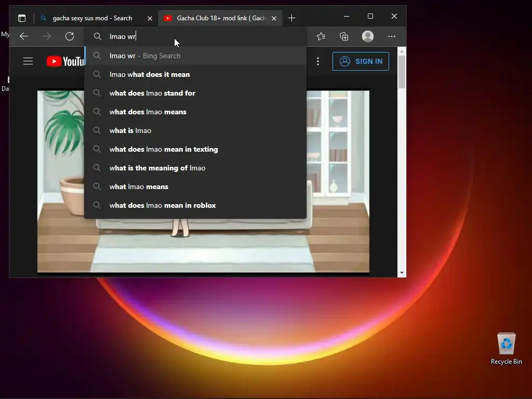Close the Edge browser window
532x399 pixels.
coord(394,16)
